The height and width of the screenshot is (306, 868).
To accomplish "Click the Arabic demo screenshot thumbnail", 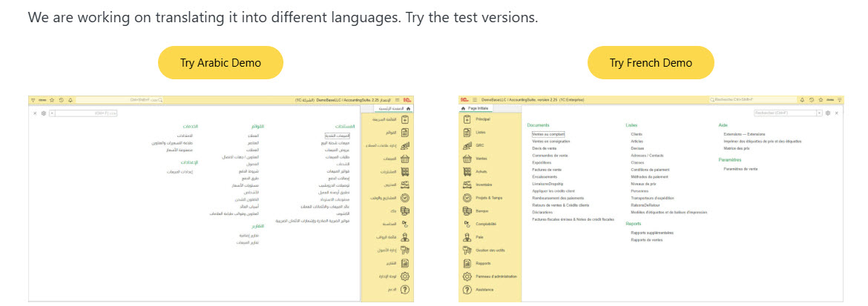I will point(221,199).
